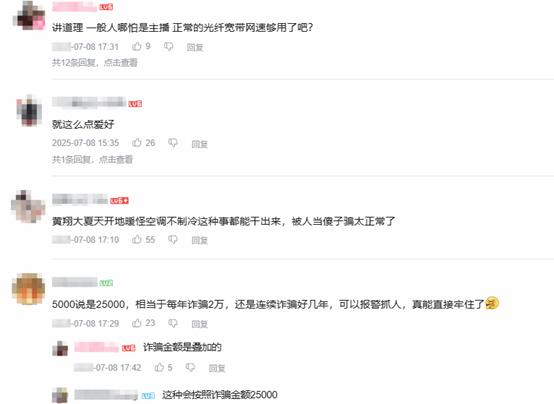Open the first commenter's avatar profile
Screen dimensions: 554x404
29,15
